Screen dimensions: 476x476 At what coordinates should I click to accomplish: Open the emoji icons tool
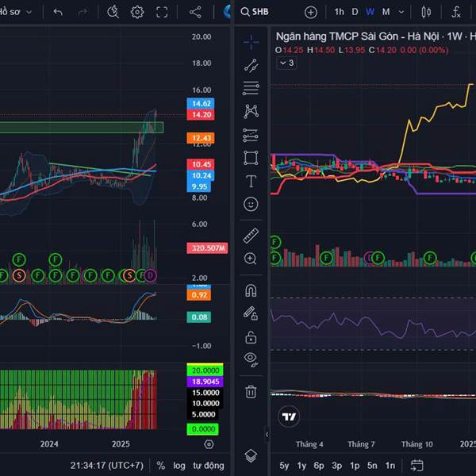click(251, 204)
